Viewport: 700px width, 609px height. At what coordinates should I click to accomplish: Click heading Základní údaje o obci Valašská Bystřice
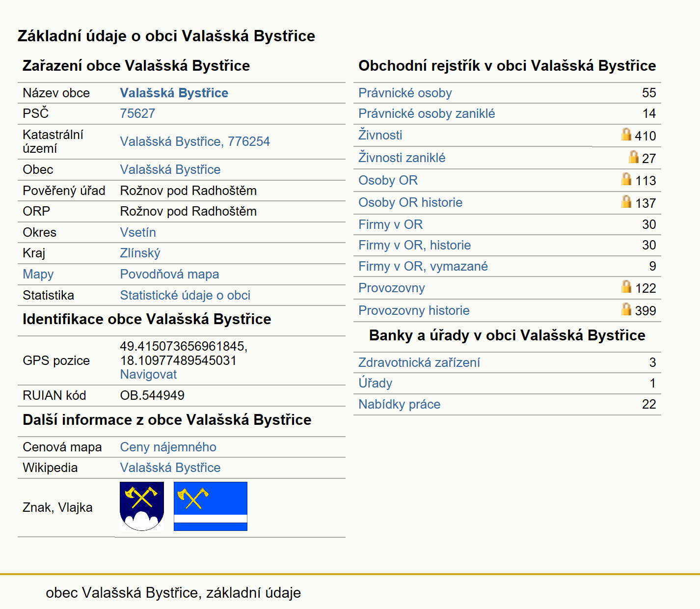pyautogui.click(x=166, y=36)
